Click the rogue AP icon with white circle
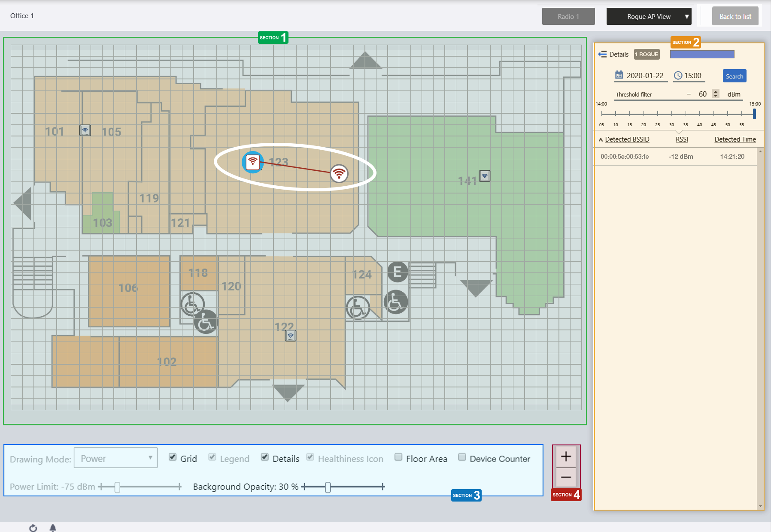This screenshot has height=532, width=771. tap(339, 173)
